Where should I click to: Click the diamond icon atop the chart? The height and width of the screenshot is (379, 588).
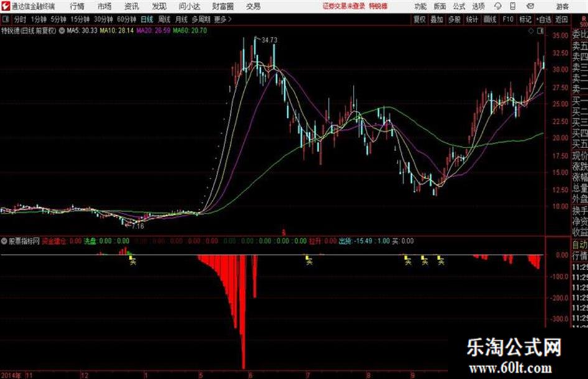point(531,31)
